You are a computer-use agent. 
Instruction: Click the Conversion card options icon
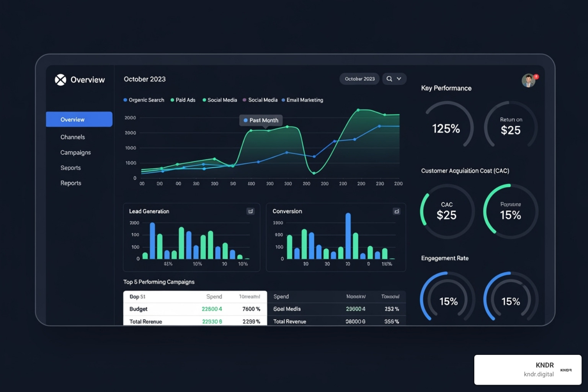tap(396, 211)
